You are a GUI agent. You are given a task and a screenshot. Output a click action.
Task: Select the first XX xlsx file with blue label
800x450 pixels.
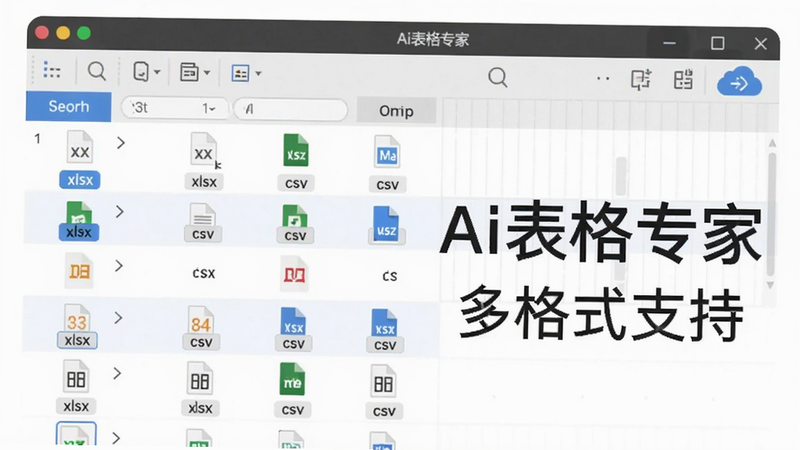tap(80, 159)
